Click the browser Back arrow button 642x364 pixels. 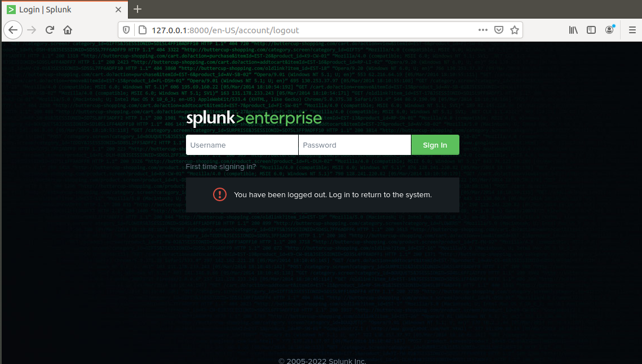coord(13,30)
